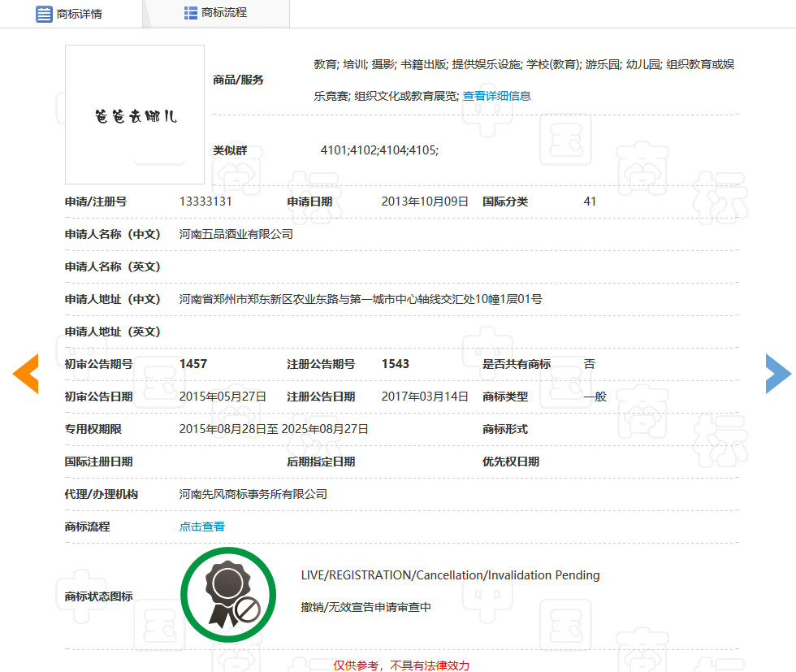Click the 注册公告日期 label
Viewport: 796px width, 672px height.
pyautogui.click(x=321, y=397)
